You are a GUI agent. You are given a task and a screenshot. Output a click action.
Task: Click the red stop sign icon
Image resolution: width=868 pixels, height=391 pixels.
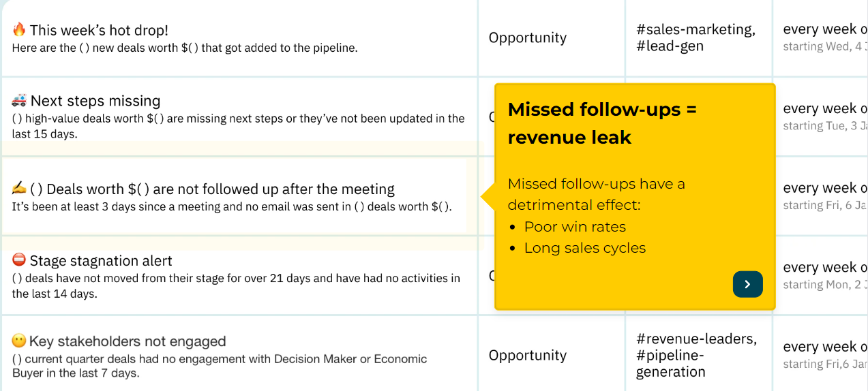(19, 260)
